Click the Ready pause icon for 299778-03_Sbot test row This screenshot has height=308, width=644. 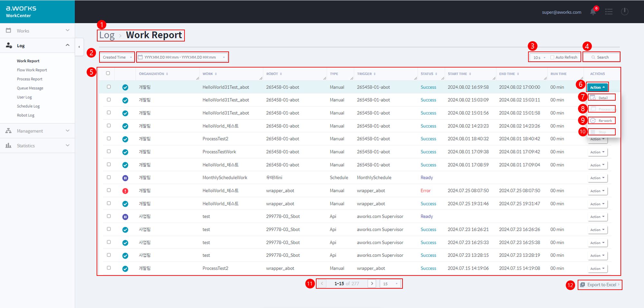[x=125, y=217]
